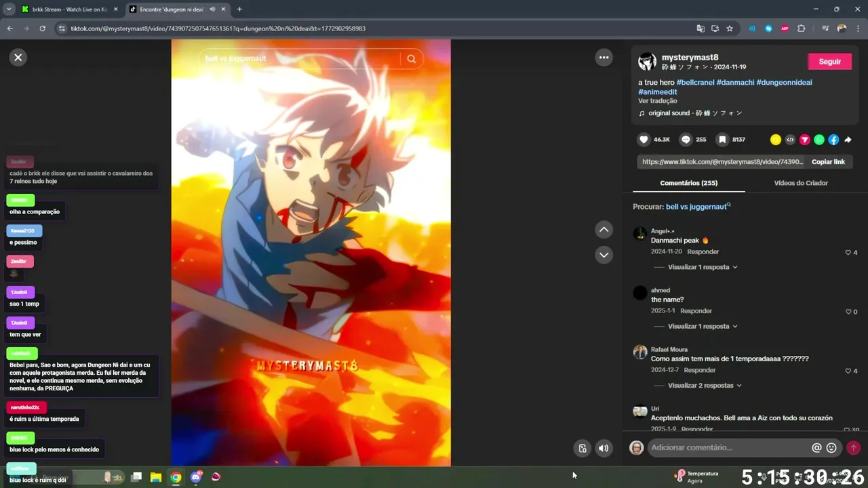Open the Temperatura weather widget

point(696,476)
